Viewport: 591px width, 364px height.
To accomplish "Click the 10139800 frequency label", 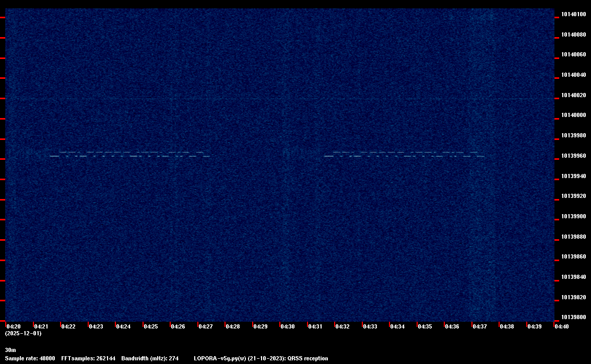I will (x=574, y=317).
